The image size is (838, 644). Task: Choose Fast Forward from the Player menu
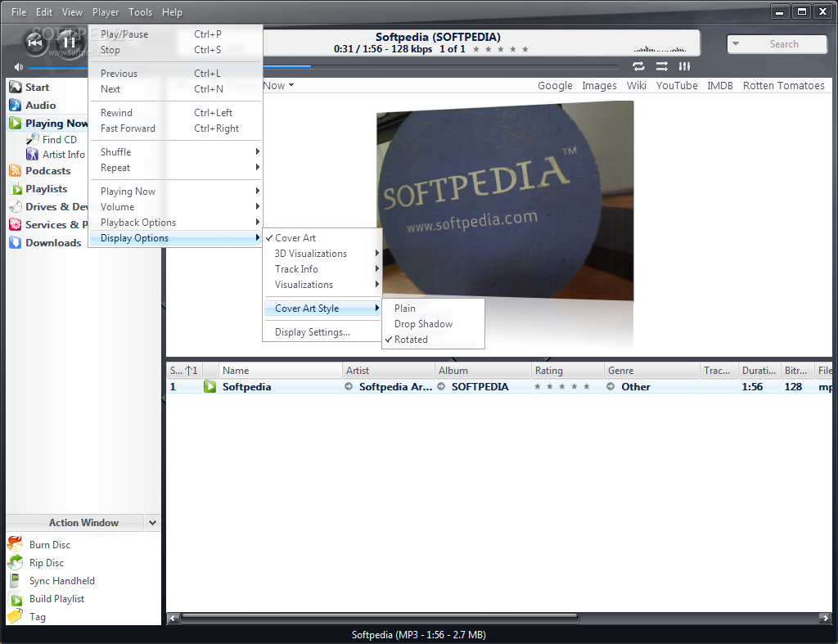[175, 128]
